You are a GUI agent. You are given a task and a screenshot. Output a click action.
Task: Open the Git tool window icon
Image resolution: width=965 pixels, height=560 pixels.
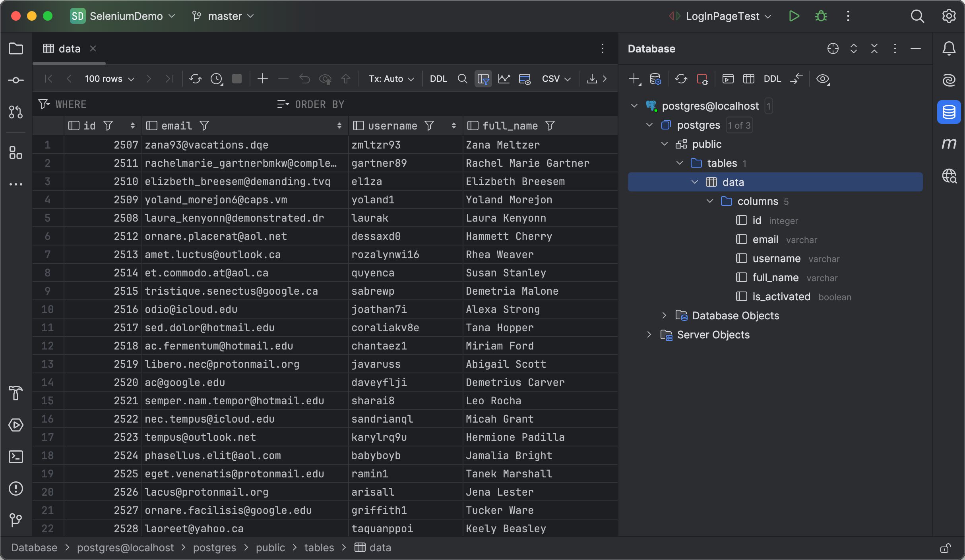click(16, 519)
